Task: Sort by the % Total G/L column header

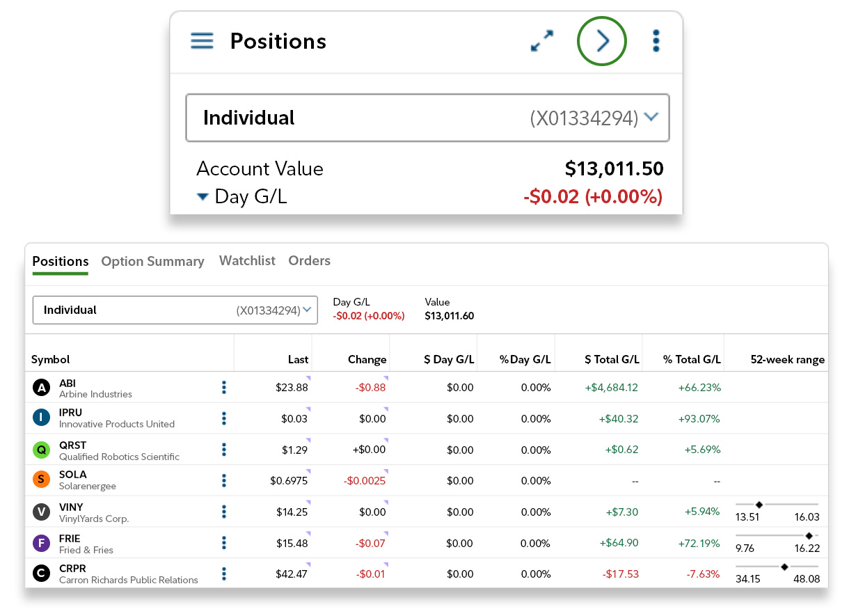Action: point(691,360)
